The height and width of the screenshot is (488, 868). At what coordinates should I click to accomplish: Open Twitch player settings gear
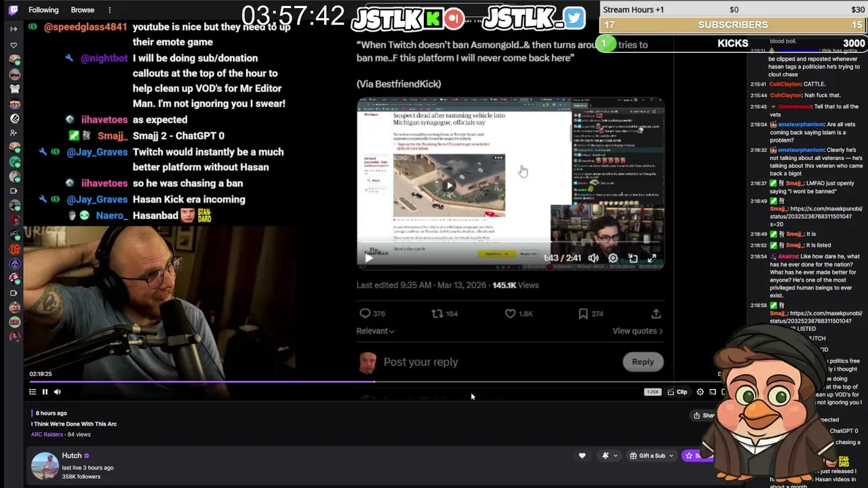click(701, 392)
